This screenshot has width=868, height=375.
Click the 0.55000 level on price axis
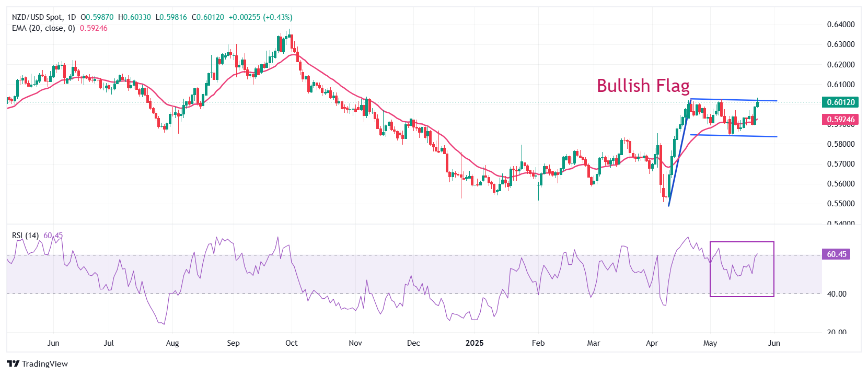(x=840, y=204)
